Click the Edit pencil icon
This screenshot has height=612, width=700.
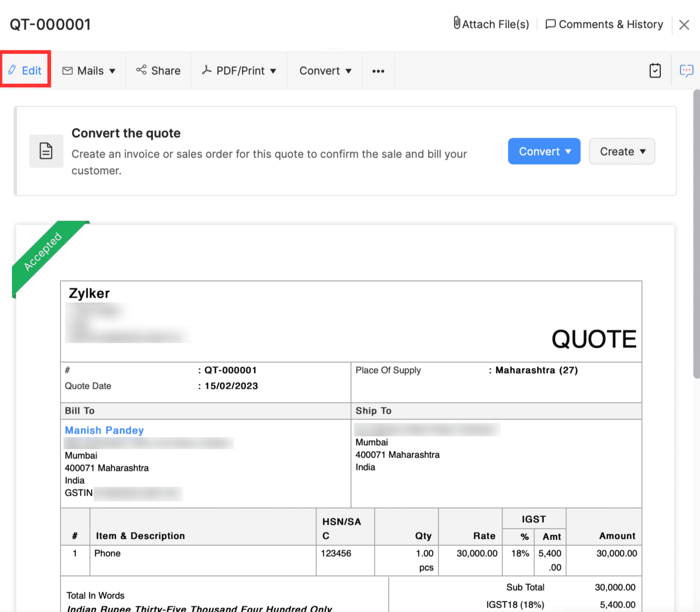(12, 70)
